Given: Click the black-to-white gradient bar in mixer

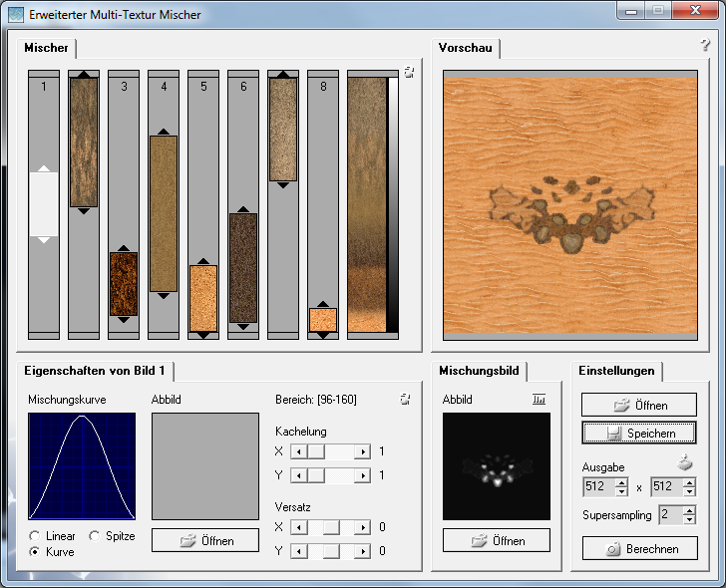Looking at the screenshot, I should [x=393, y=204].
